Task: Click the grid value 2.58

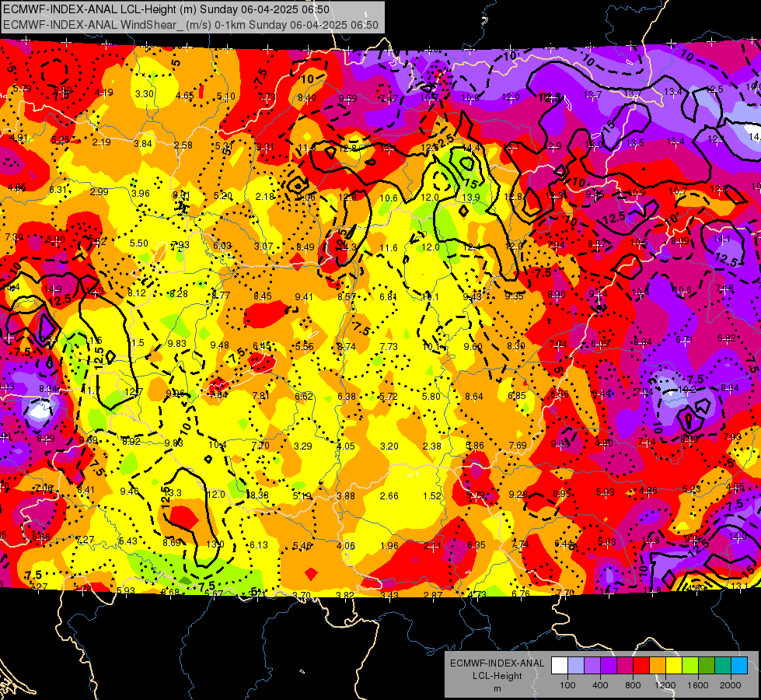Action: click(183, 145)
